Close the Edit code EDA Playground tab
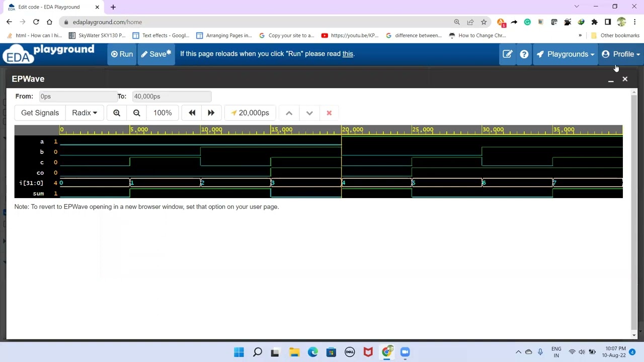 (x=97, y=7)
